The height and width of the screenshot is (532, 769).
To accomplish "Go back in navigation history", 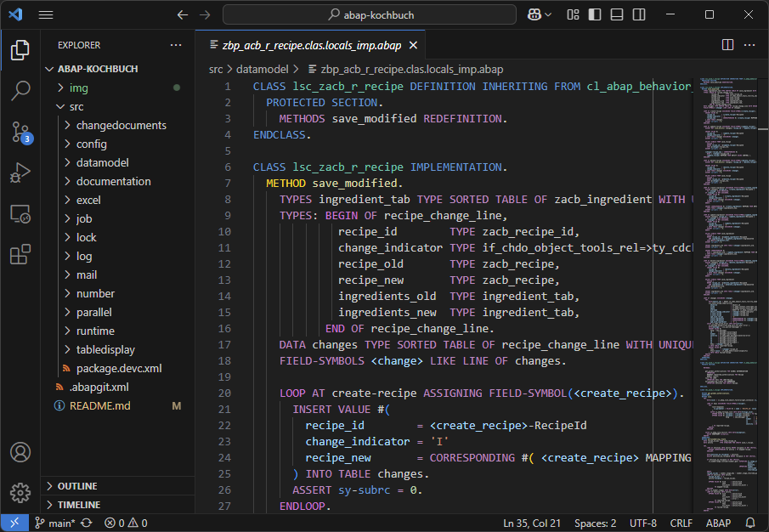I will [x=183, y=14].
